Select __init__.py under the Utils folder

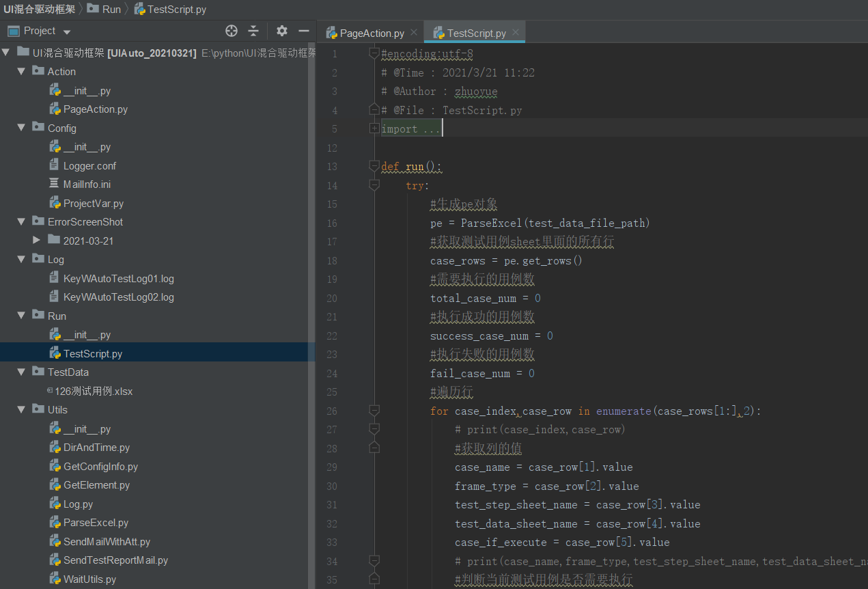click(x=87, y=428)
